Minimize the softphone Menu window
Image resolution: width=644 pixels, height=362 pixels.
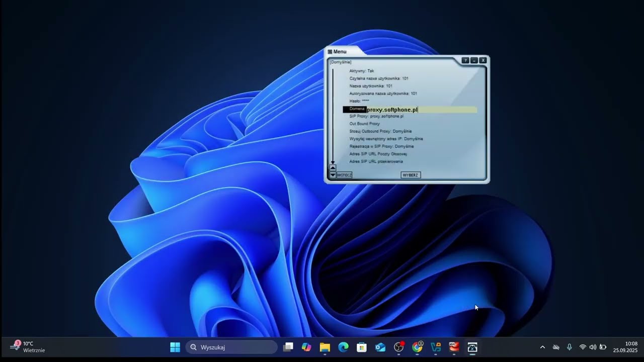pos(474,60)
